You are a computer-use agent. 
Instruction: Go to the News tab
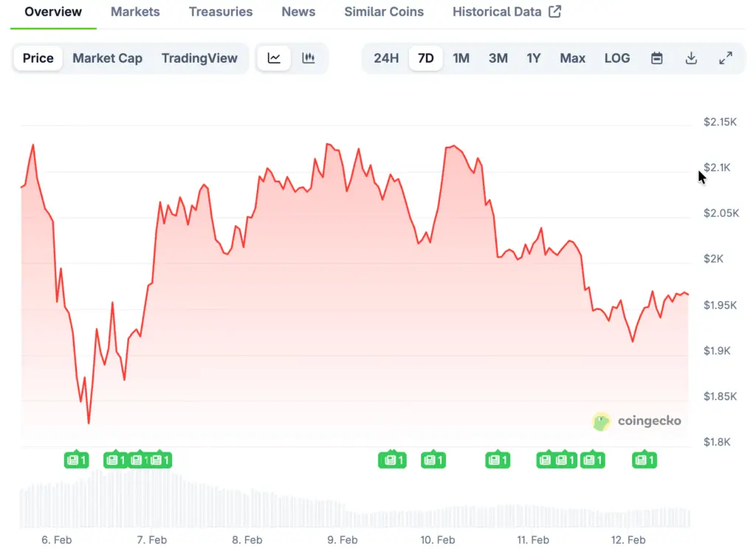tap(298, 12)
